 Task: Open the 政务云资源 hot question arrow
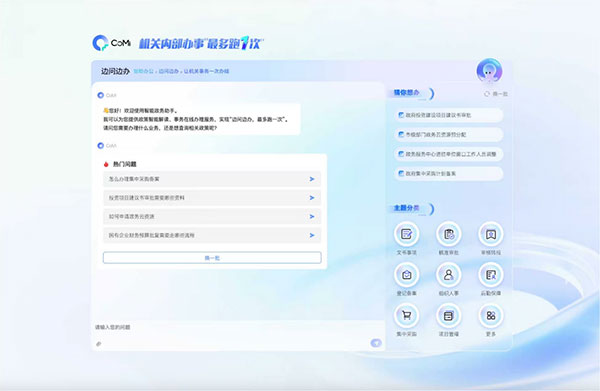coord(312,217)
